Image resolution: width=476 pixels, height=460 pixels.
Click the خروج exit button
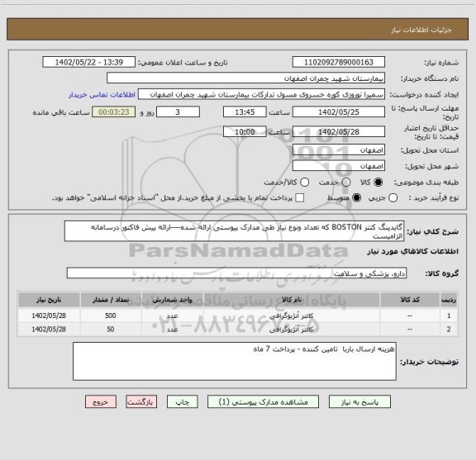[101, 402]
